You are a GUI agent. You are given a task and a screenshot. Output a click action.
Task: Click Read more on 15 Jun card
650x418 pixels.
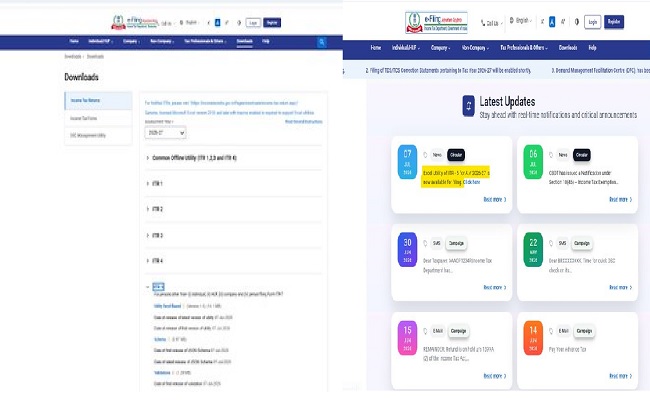[495, 376]
